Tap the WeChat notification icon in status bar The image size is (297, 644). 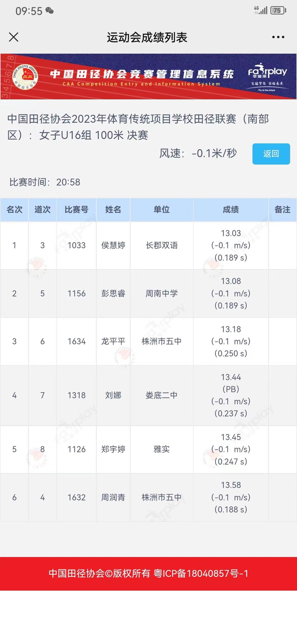[x=50, y=11]
